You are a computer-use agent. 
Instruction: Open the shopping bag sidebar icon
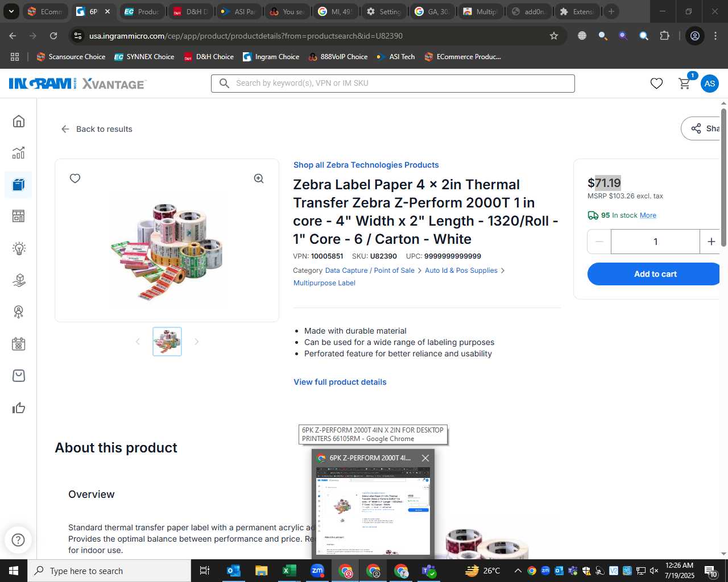19,376
